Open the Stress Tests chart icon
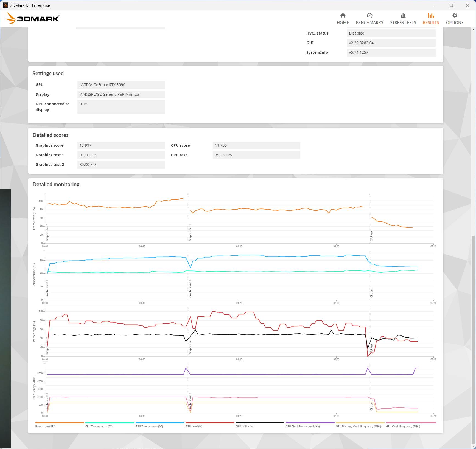 403,15
